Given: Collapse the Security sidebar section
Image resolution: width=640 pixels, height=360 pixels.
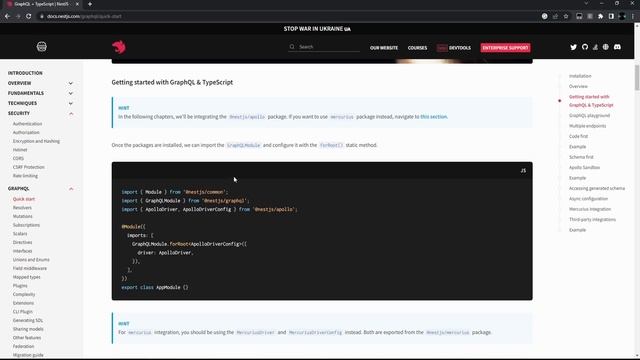Looking at the screenshot, I should (71, 113).
